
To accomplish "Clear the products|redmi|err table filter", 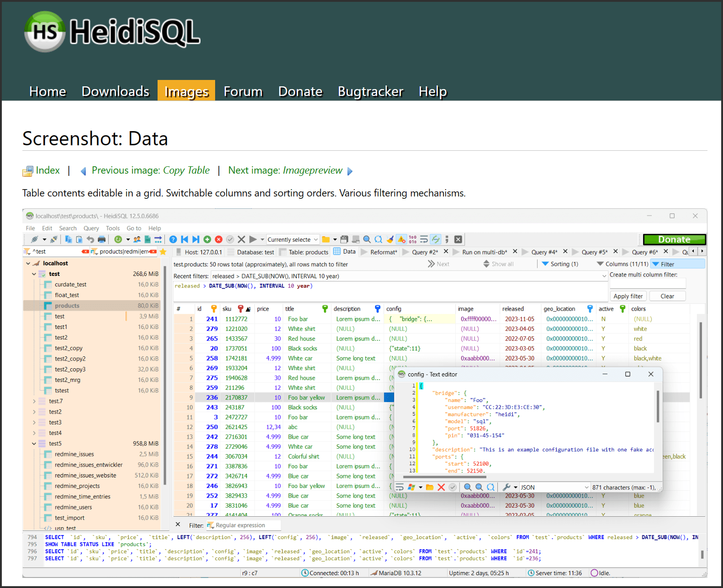I will 153,252.
